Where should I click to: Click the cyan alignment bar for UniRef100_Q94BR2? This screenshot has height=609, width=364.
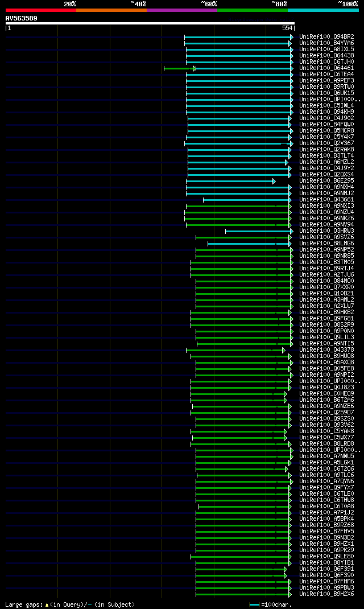239,38
